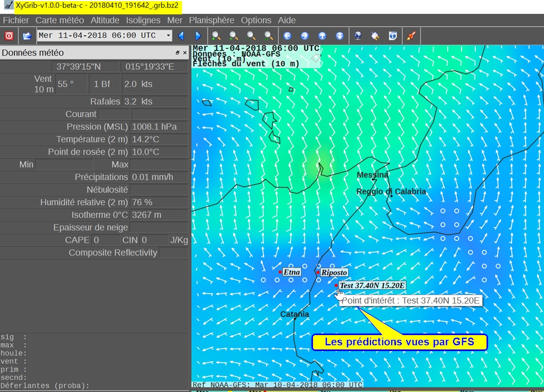Screen dimensions: 544x392
Task: Click the Courant label
Action: 81,114
